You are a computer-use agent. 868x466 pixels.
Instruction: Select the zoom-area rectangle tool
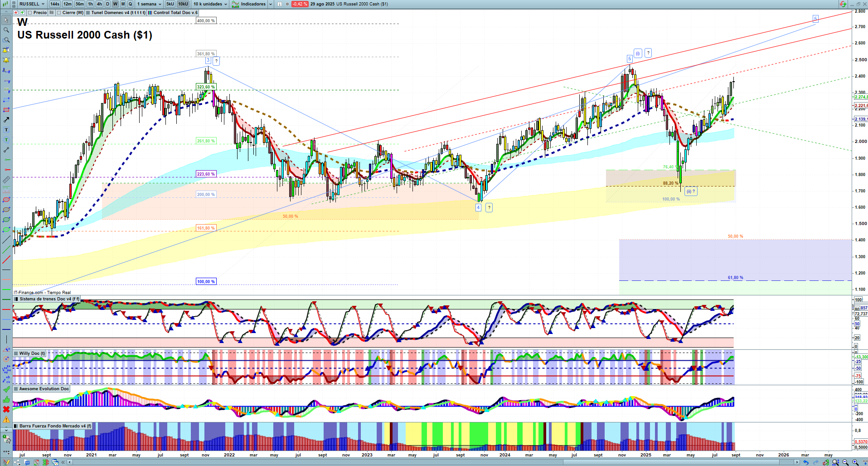click(x=6, y=40)
